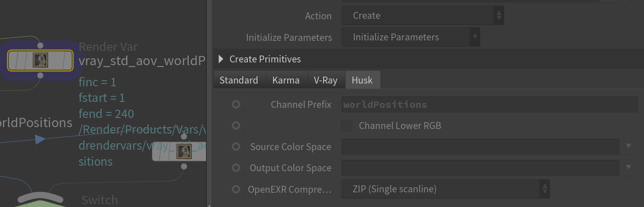Toggle Channel Prefix parameter activation dot
Screen dimensions: 644x207
coord(236,105)
